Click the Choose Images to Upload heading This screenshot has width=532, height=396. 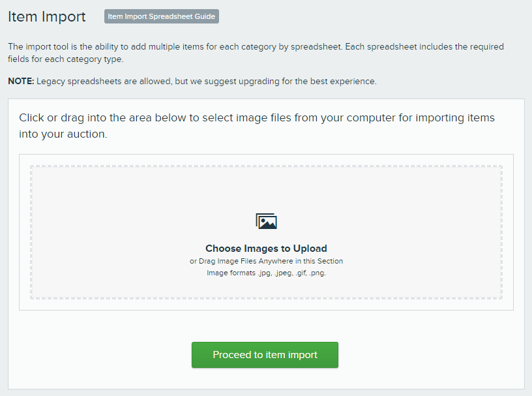point(267,249)
